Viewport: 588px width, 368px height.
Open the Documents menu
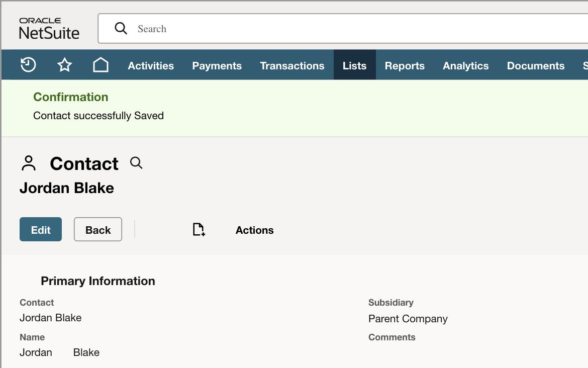(x=536, y=66)
